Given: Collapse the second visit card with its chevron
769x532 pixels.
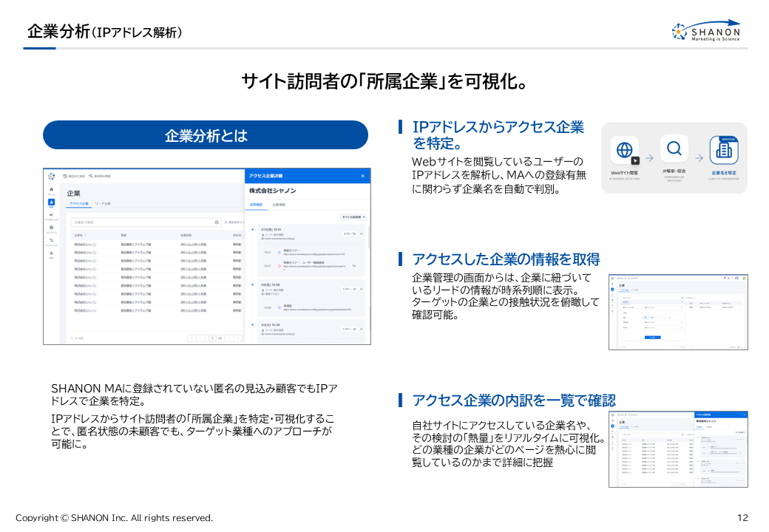Looking at the screenshot, I should coord(362,289).
